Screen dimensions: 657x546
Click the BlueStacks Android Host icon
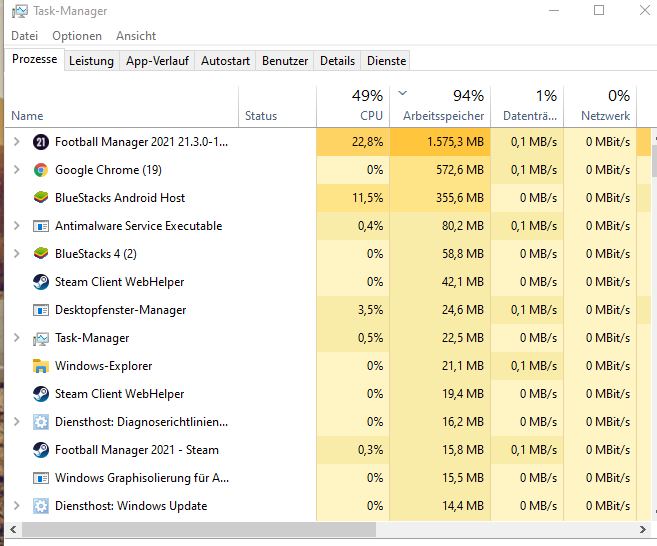click(41, 198)
